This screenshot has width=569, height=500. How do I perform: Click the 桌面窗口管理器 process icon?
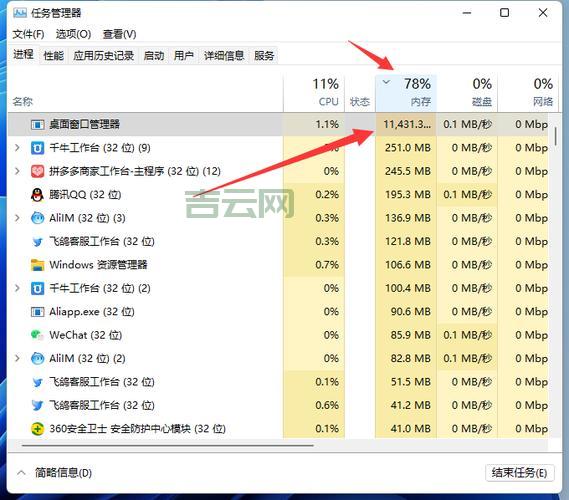pos(37,124)
